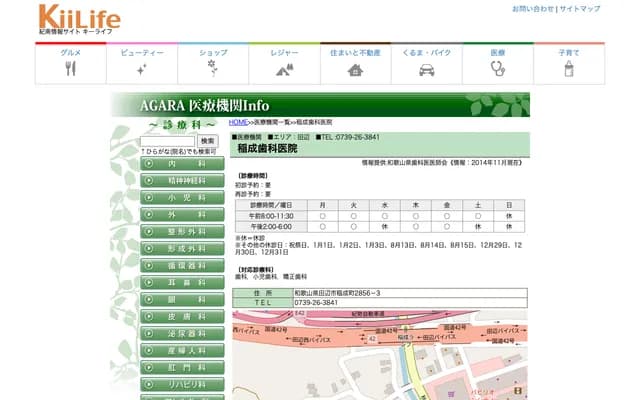Click the 稲成歯科医院 heading
The width and height of the screenshot is (640, 400).
(x=267, y=149)
